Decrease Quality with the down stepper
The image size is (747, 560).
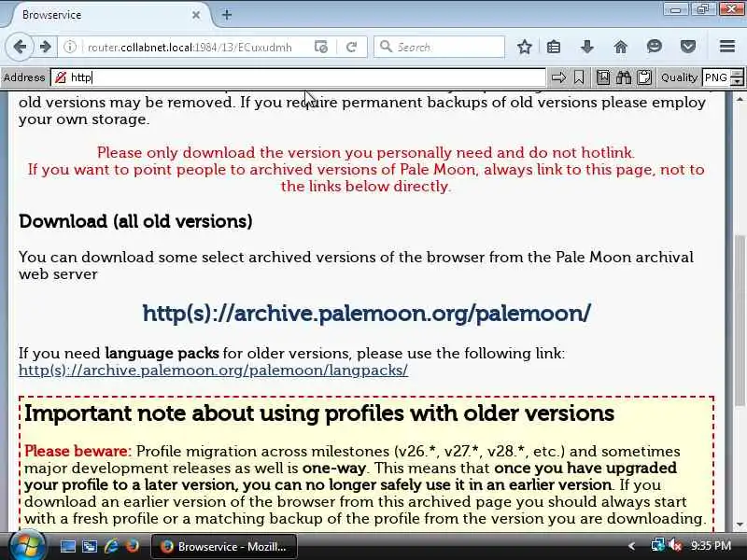(x=737, y=81)
